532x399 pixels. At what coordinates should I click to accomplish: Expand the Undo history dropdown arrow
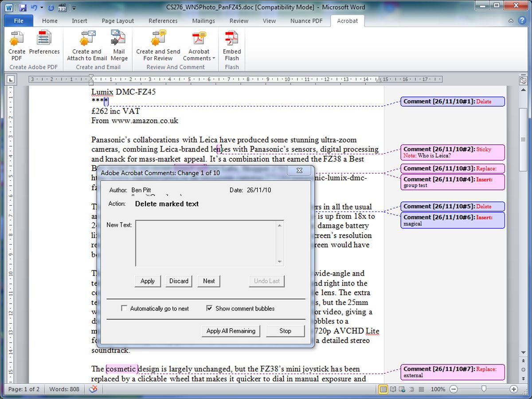42,8
